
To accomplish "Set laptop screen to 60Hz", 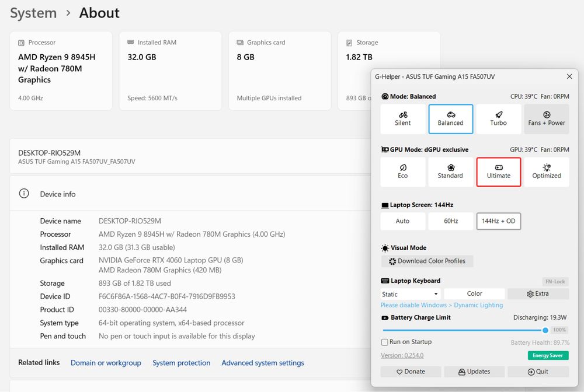I will tap(451, 221).
